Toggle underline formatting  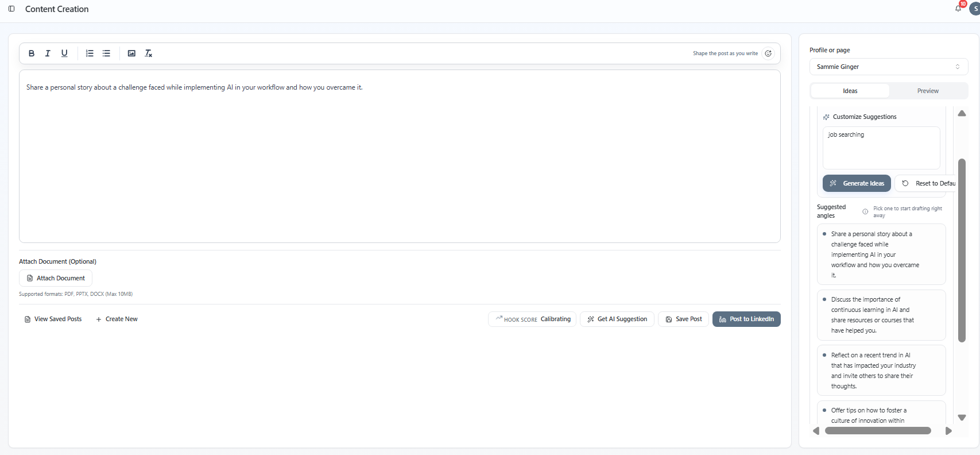click(64, 53)
